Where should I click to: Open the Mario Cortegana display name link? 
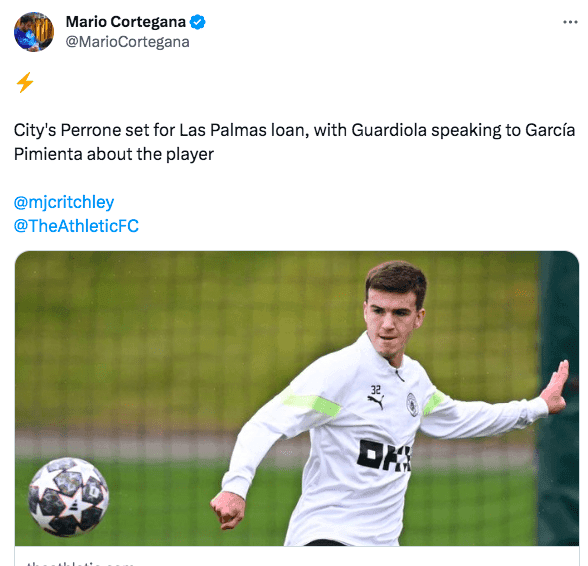pyautogui.click(x=126, y=22)
